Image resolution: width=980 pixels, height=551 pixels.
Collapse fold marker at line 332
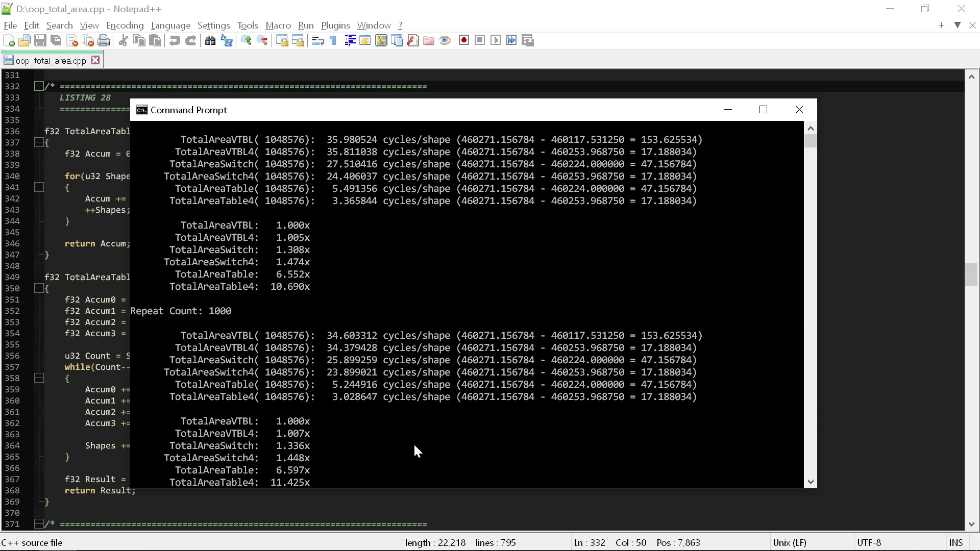point(38,86)
